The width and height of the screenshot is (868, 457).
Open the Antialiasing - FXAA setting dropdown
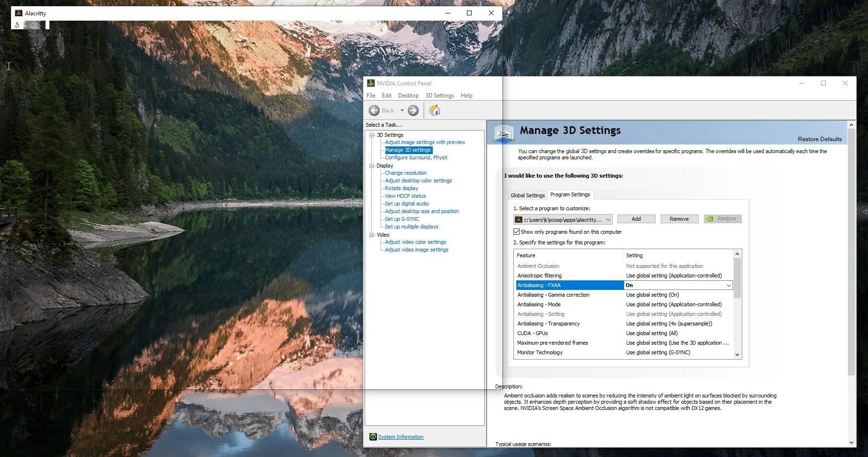pos(728,285)
